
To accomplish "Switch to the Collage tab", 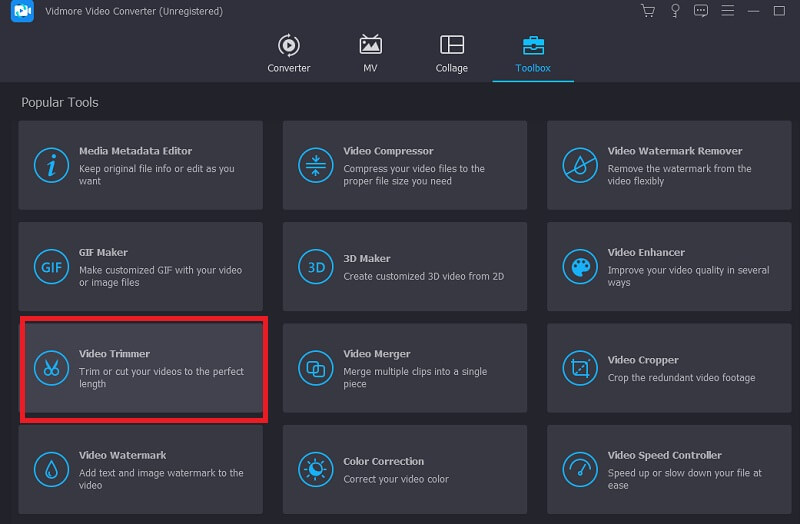I will coord(451,54).
